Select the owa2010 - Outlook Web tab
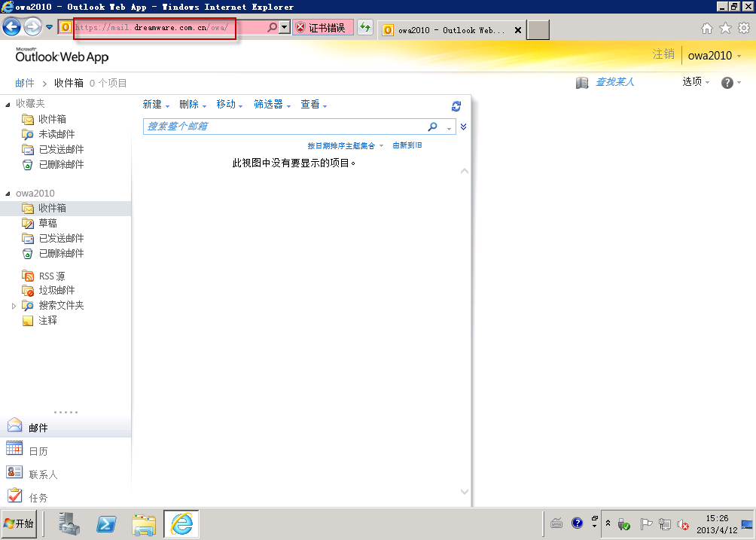 (x=451, y=30)
